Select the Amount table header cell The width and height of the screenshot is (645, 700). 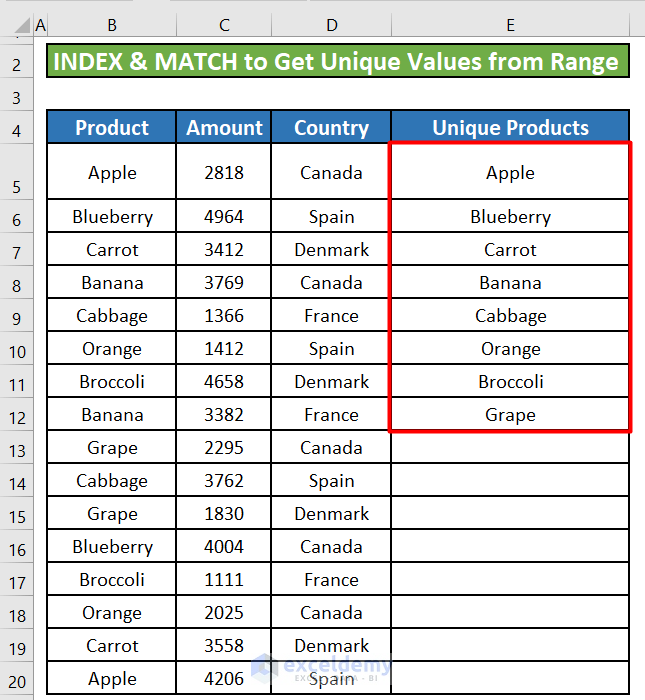(x=224, y=127)
